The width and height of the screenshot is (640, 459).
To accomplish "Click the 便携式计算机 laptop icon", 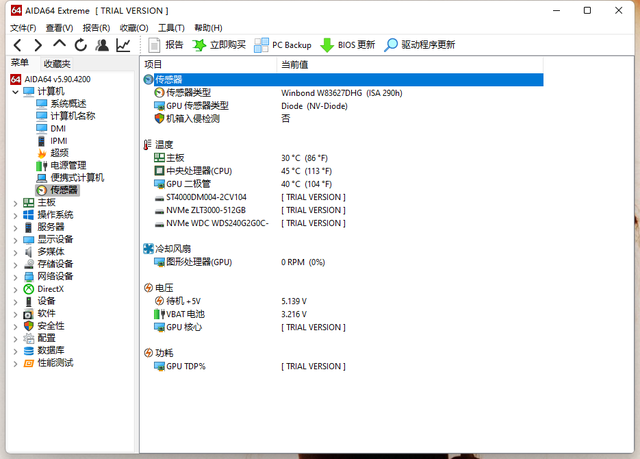I will pyautogui.click(x=41, y=178).
